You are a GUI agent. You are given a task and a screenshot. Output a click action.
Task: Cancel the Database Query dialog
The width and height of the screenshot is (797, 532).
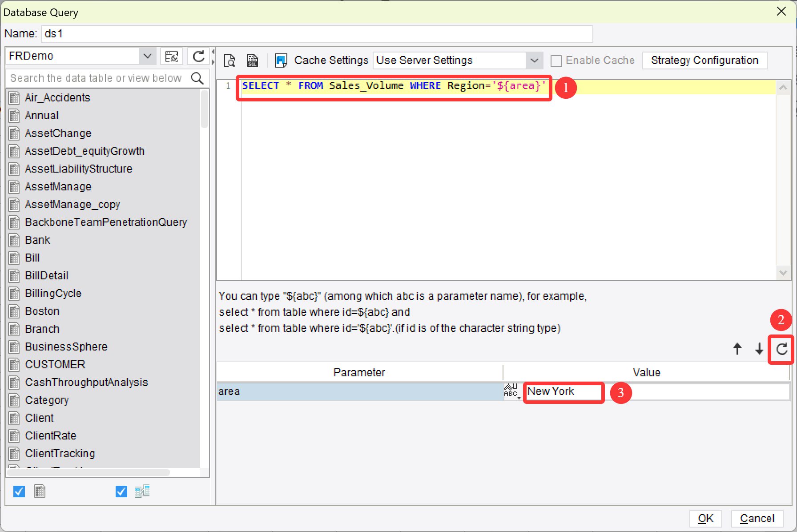point(757,518)
